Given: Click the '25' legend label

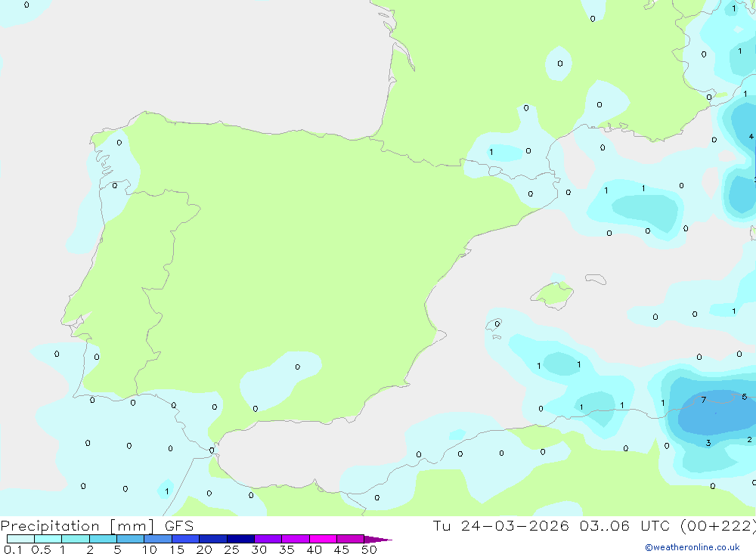Looking at the screenshot, I should (231, 549).
